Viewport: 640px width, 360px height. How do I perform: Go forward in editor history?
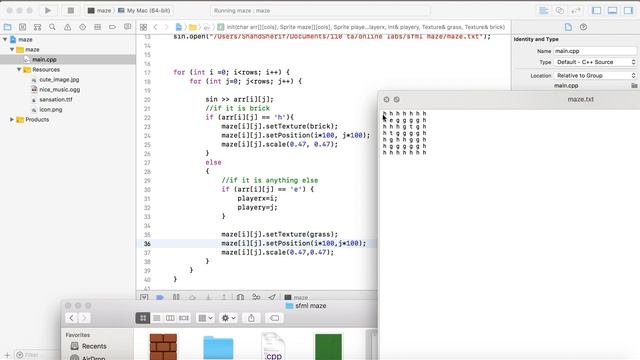coord(166,27)
